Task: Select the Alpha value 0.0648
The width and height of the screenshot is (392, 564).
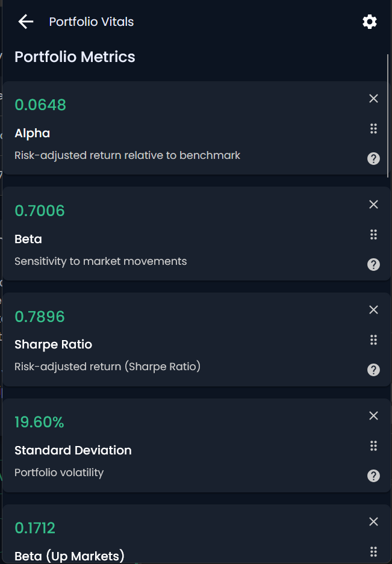Action: (x=40, y=105)
